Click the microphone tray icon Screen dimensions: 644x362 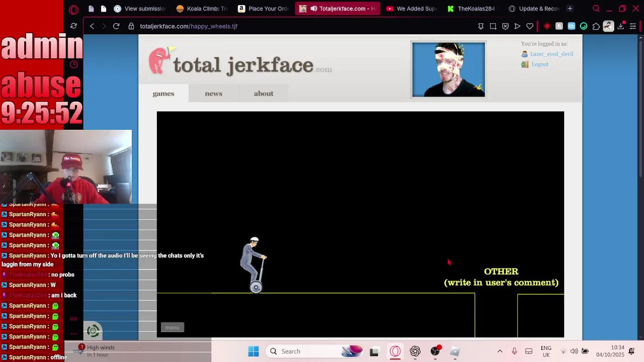click(x=514, y=351)
